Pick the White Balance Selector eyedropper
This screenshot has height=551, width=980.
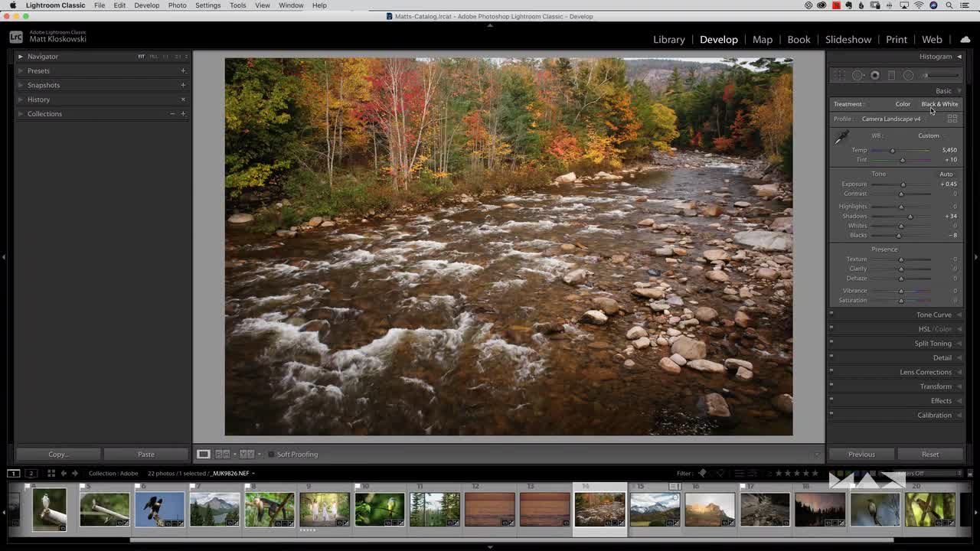pyautogui.click(x=841, y=137)
